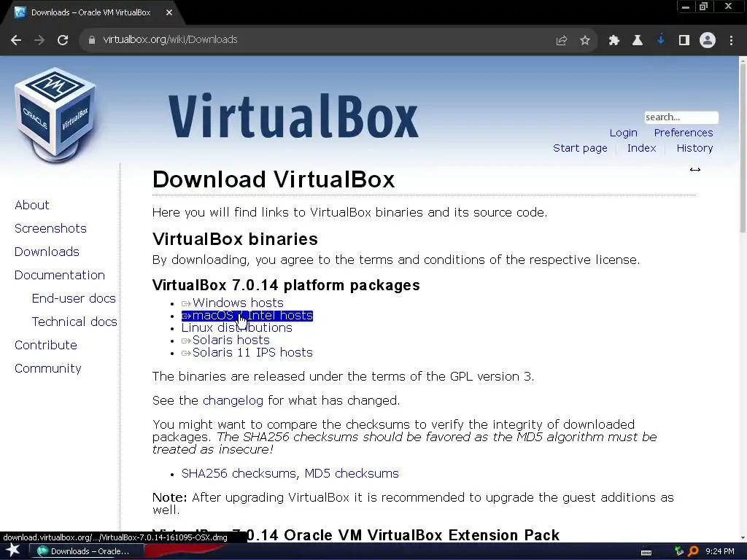Open About in the sidebar

(32, 205)
